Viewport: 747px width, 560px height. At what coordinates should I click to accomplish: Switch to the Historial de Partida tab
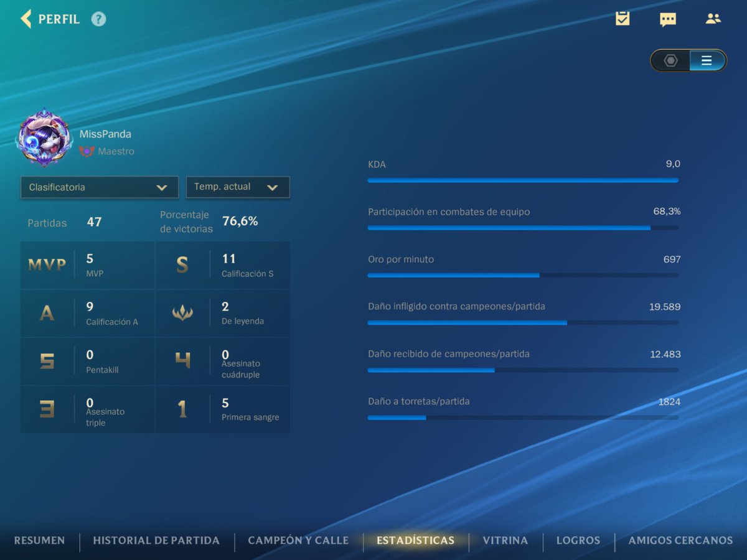(156, 541)
